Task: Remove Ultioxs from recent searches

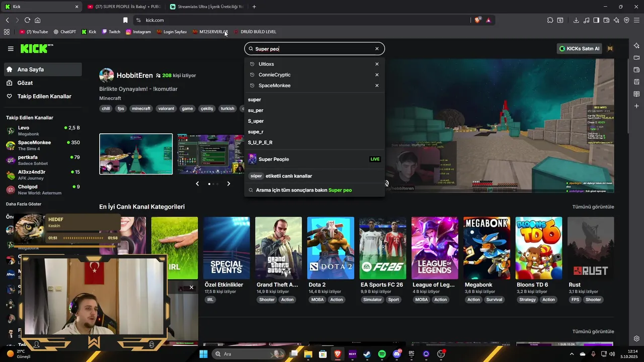Action: [x=377, y=64]
